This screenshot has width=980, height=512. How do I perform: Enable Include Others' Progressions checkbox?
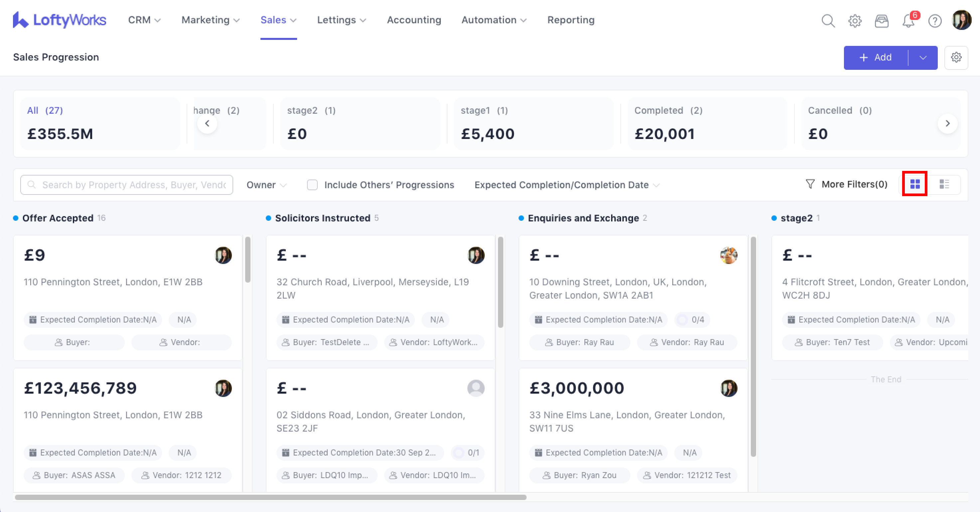(x=312, y=185)
